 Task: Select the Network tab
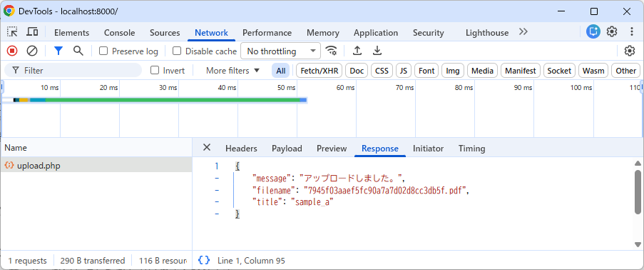click(212, 33)
